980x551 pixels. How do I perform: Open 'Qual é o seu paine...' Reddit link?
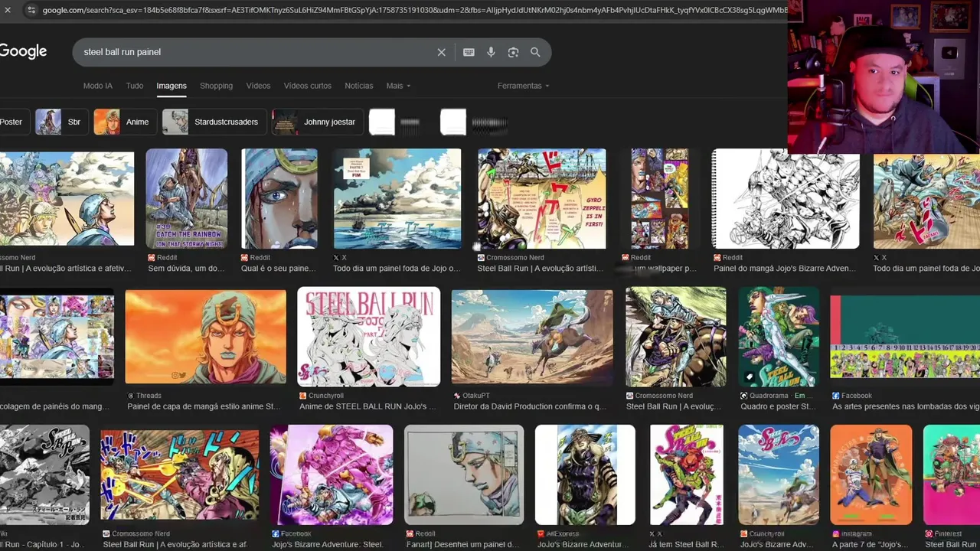(x=278, y=269)
